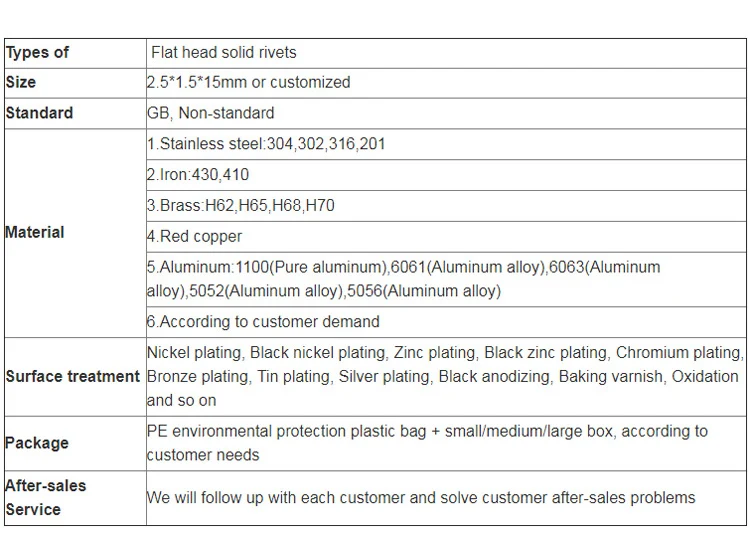
Task: Click the Stainless steel material line
Action: point(266,144)
